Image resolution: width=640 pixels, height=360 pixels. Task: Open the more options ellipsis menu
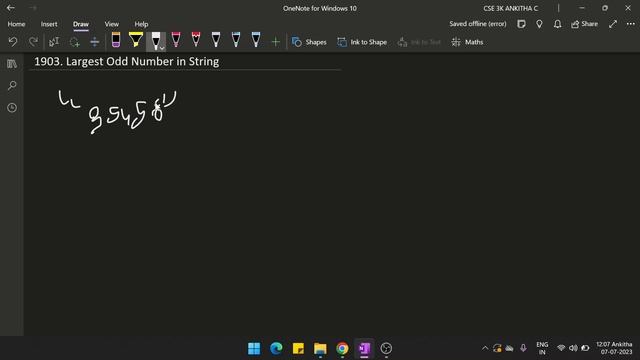[x=630, y=24]
